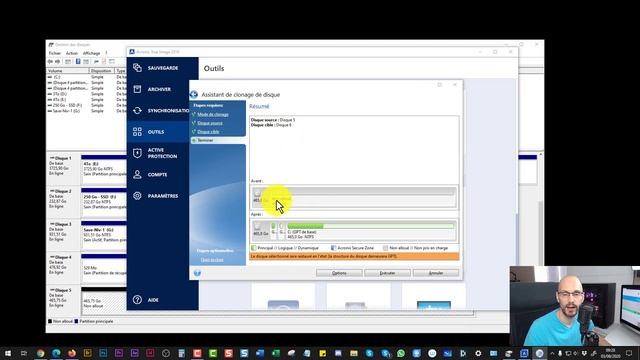Sort by the Disposition column header

click(102, 71)
